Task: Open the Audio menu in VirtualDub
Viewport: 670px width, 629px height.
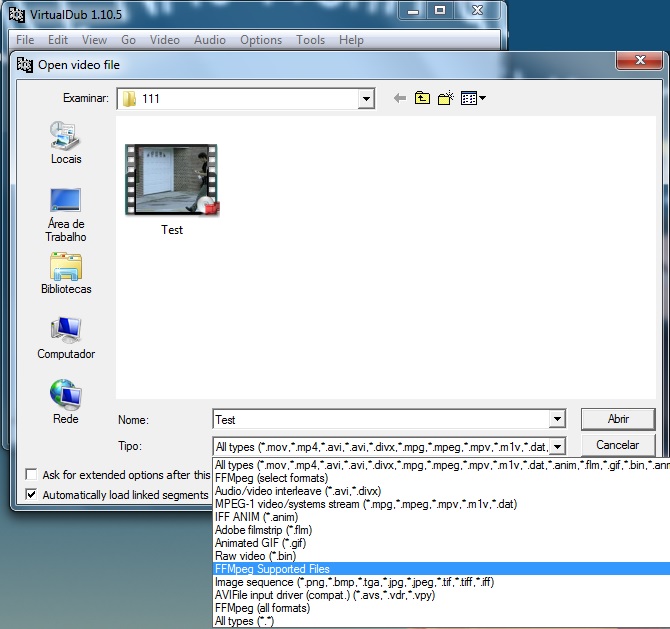Action: 210,40
